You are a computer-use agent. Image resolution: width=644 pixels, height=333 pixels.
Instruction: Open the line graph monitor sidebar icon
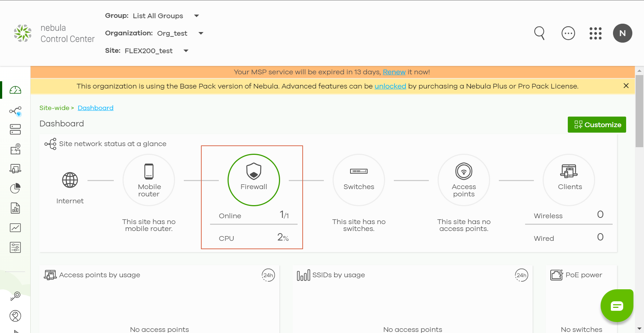point(15,228)
